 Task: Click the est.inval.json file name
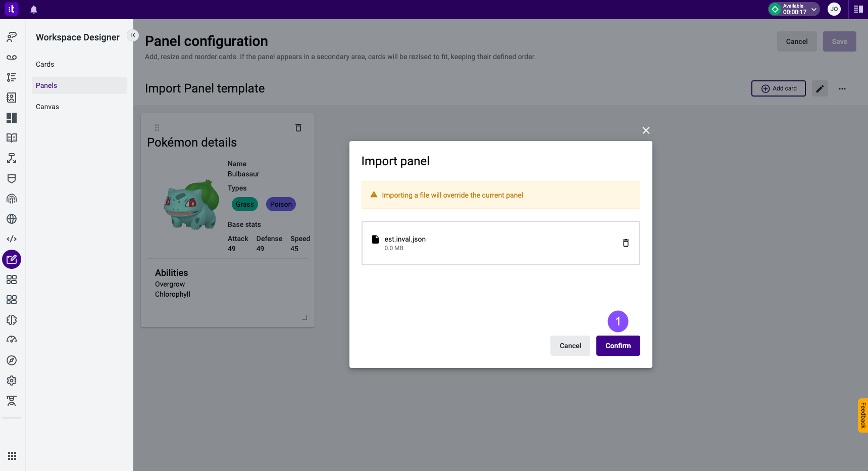tap(405, 239)
